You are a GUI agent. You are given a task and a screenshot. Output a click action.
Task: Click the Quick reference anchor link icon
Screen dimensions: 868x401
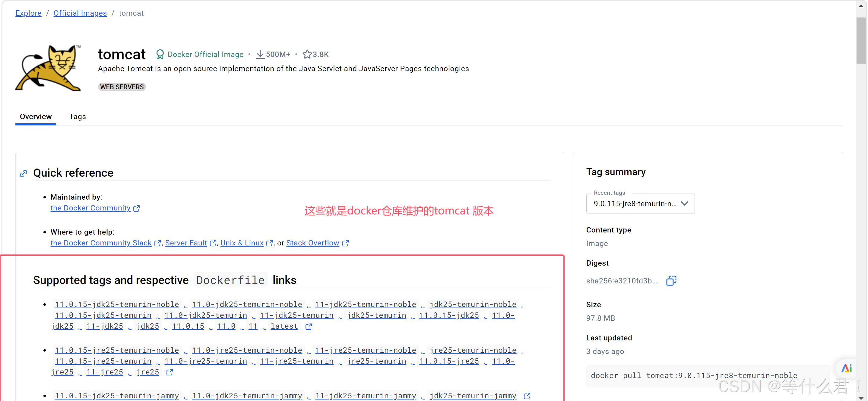(23, 174)
